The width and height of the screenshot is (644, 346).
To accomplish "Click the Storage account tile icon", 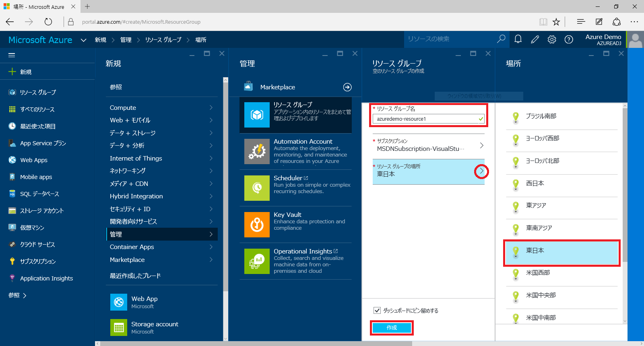I will point(119,327).
